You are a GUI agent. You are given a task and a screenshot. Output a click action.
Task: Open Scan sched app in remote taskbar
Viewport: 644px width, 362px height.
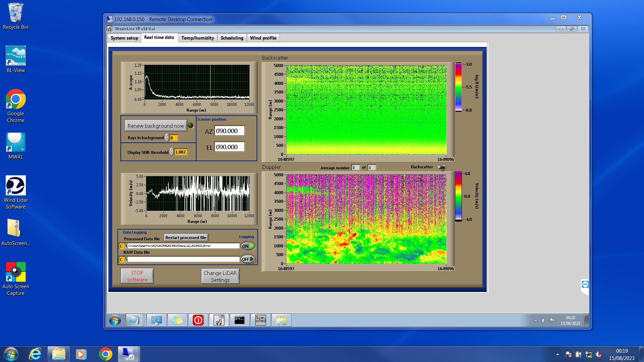coord(260,320)
